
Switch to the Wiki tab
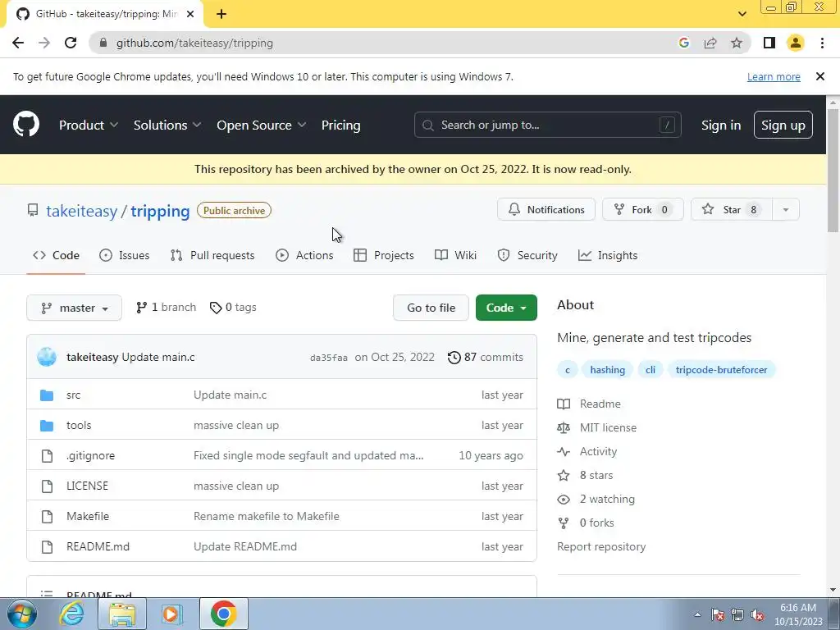[x=455, y=256]
